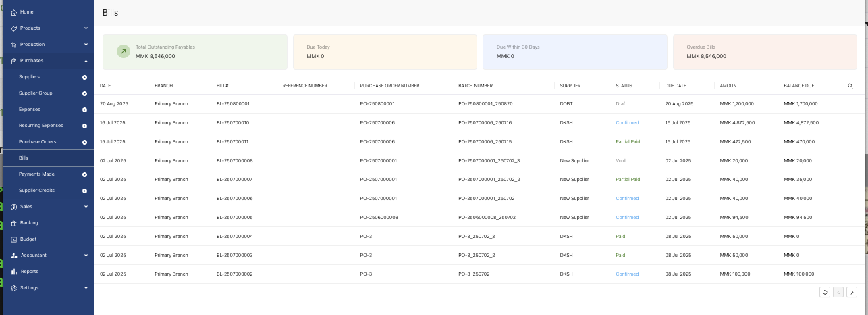Click the plus icon beside Suppliers

84,77
